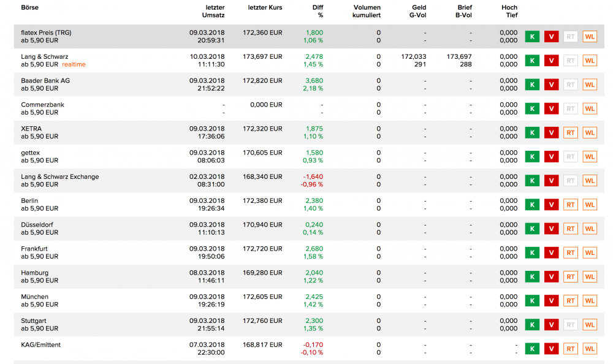This screenshot has height=364, width=613.
Task: Click RT icon in the München row
Action: click(570, 301)
